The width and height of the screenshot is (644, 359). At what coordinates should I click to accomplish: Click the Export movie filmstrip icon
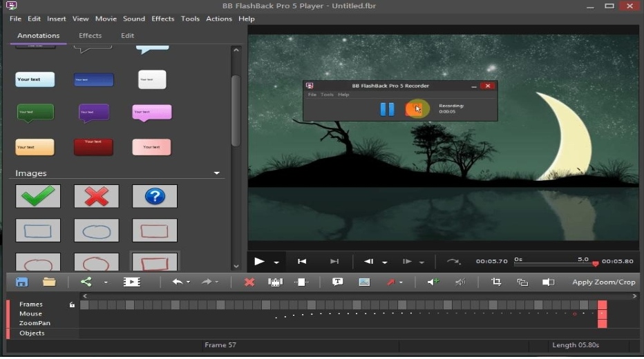131,282
